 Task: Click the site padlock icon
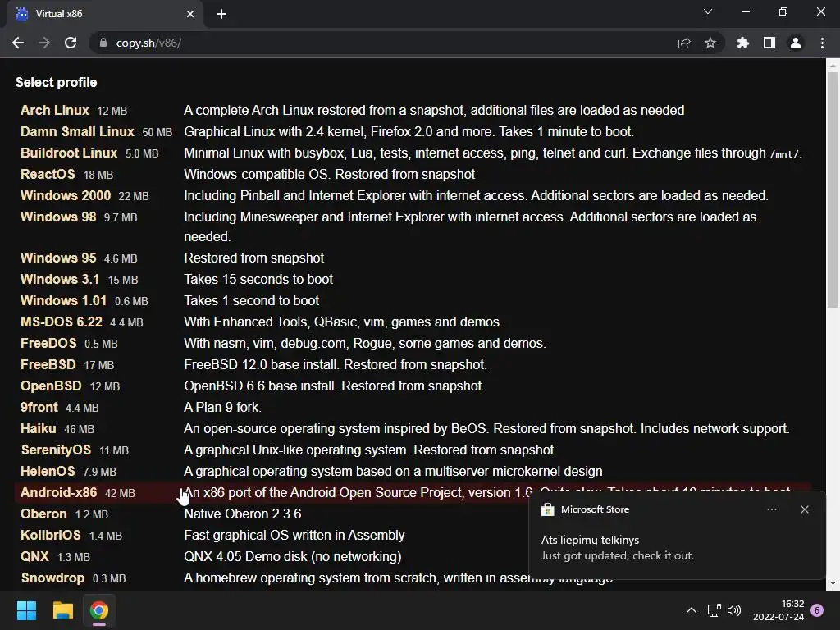pyautogui.click(x=103, y=43)
